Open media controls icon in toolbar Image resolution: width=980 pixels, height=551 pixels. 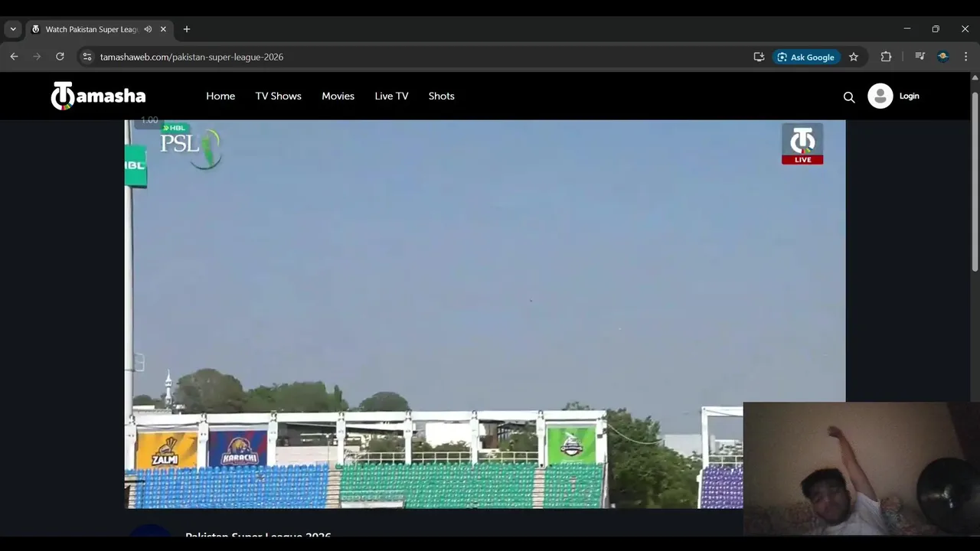[x=920, y=57]
